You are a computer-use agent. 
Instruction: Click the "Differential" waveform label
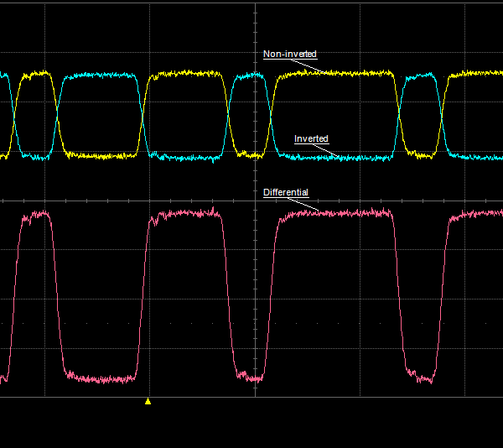[x=286, y=193]
